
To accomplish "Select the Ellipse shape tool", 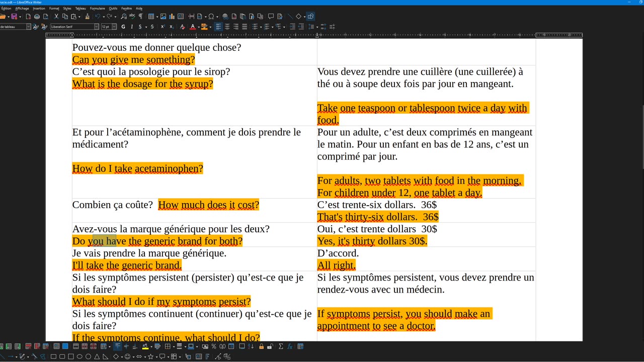I will pyautogui.click(x=79, y=357).
